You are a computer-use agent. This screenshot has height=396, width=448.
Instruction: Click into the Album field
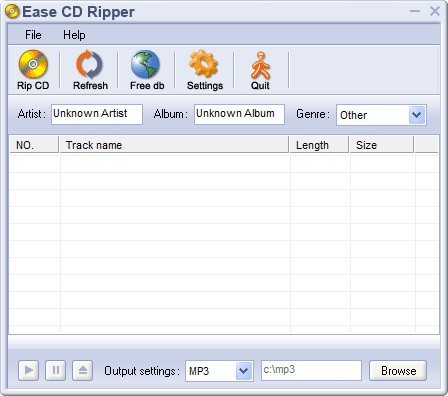click(239, 114)
